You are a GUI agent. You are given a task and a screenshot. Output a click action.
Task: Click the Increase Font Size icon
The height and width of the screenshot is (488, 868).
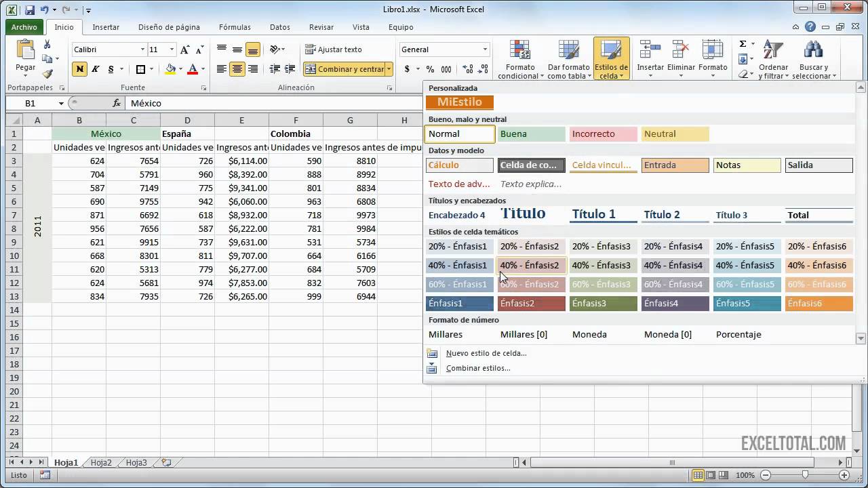[185, 49]
